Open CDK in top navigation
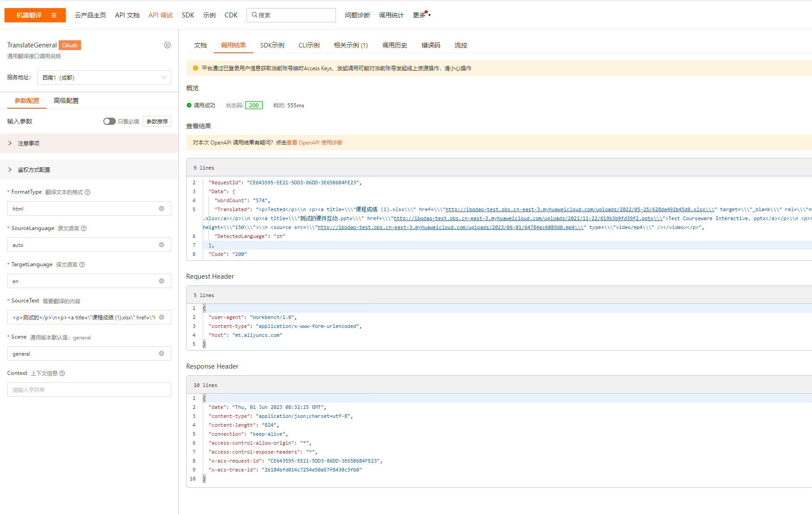The height and width of the screenshot is (514, 812). tap(231, 15)
